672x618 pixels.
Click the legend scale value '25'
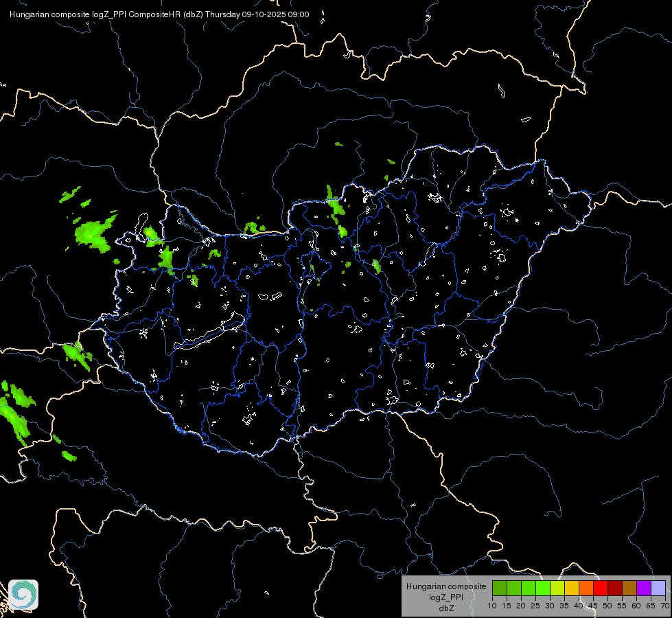click(x=535, y=606)
